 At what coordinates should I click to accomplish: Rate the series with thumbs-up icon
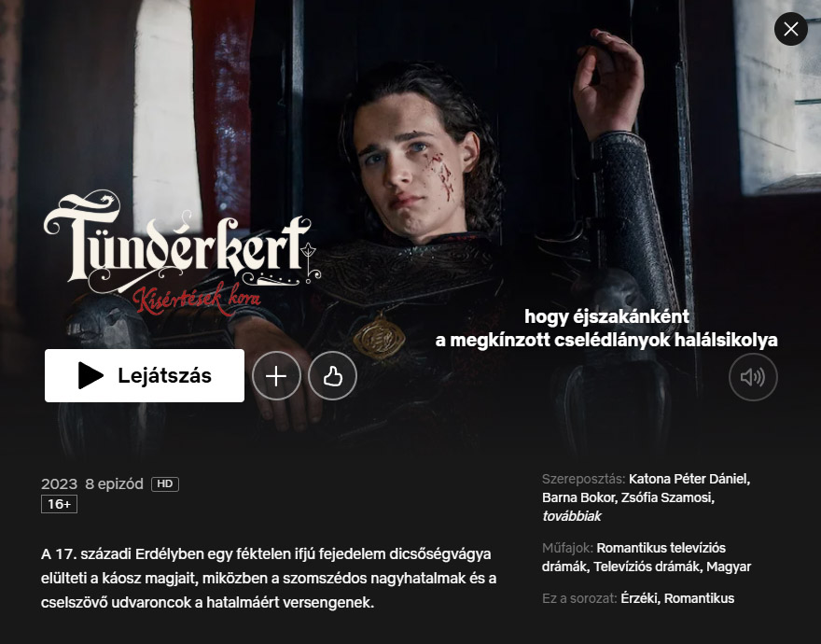[332, 376]
